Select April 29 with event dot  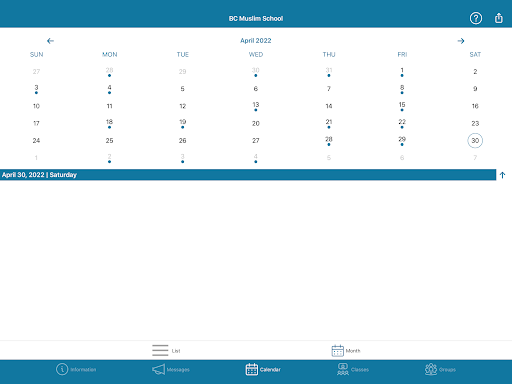tap(402, 141)
